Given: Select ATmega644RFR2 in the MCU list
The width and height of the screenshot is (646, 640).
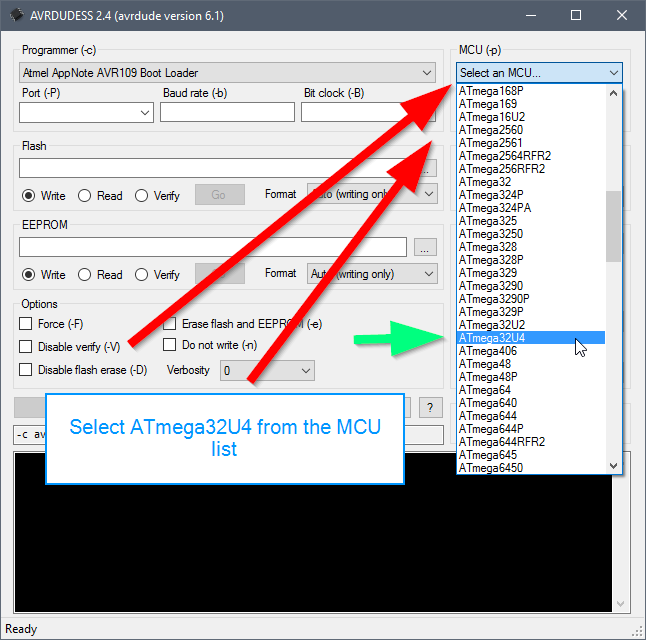Looking at the screenshot, I should click(x=531, y=442).
